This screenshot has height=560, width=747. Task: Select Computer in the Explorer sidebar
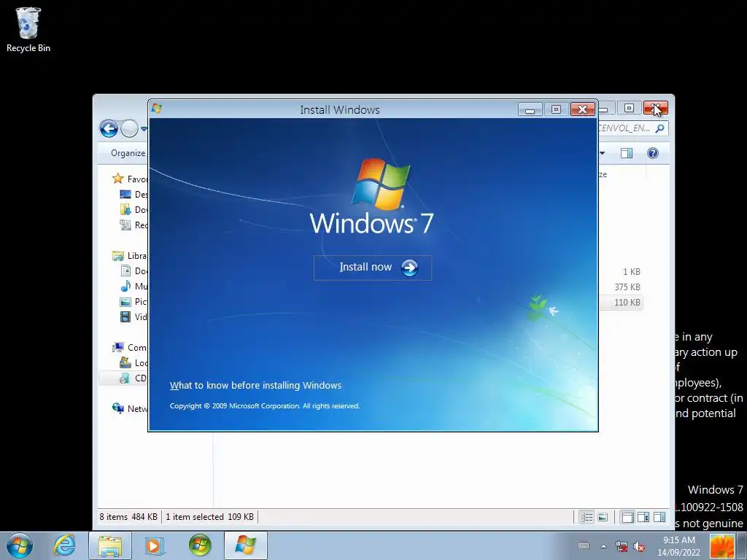(130, 348)
